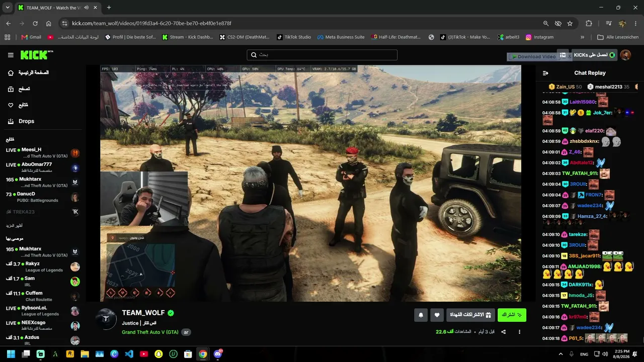The width and height of the screenshot is (644, 362).
Task: Open the Kick hamburger sidebar menu
Action: pos(11,55)
